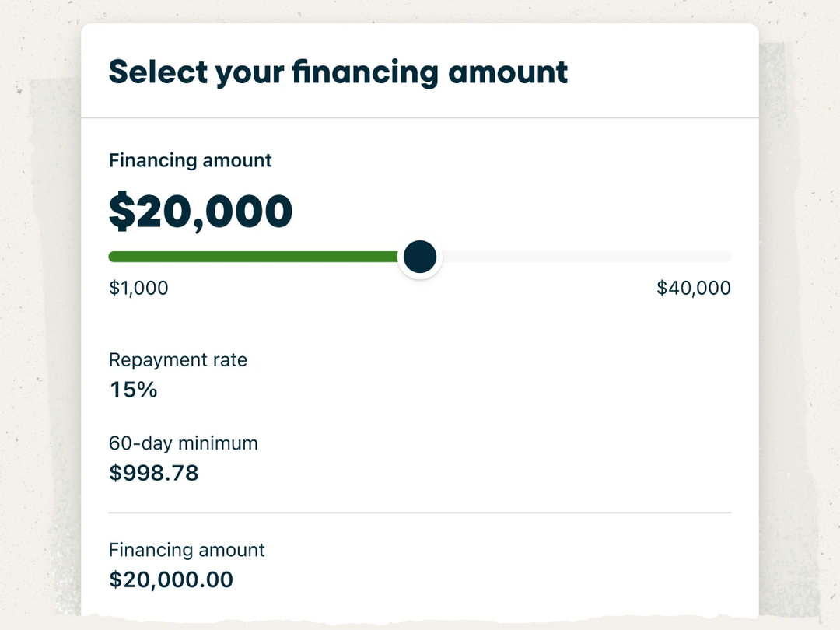The image size is (840, 630).
Task: Select the $20,000.00 summary value
Action: [x=171, y=579]
